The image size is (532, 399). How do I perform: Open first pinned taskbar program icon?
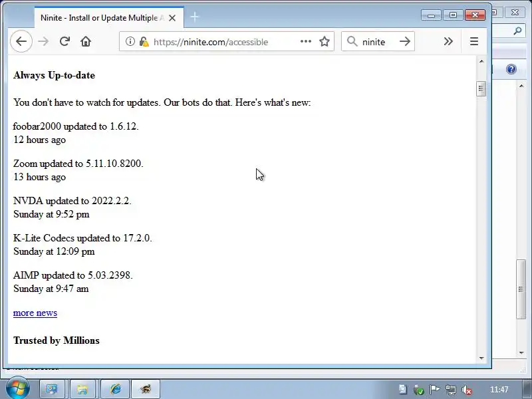click(x=52, y=389)
